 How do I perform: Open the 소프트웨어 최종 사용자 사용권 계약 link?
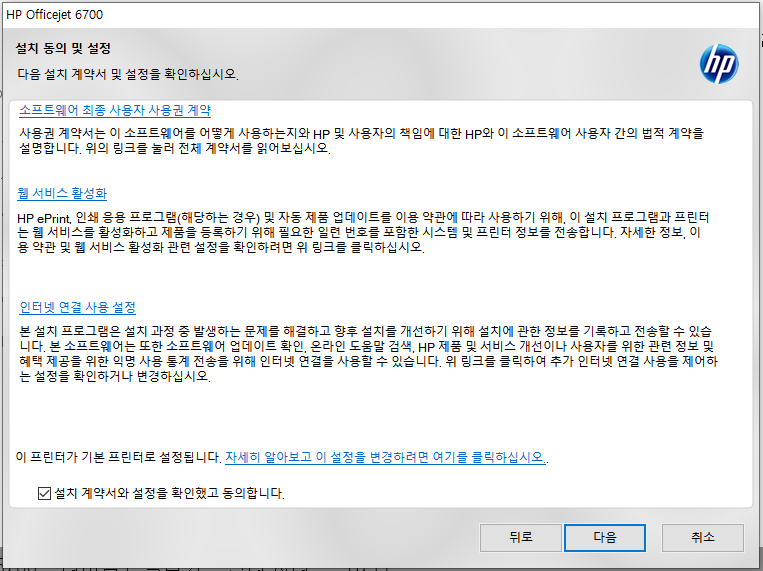click(x=115, y=110)
